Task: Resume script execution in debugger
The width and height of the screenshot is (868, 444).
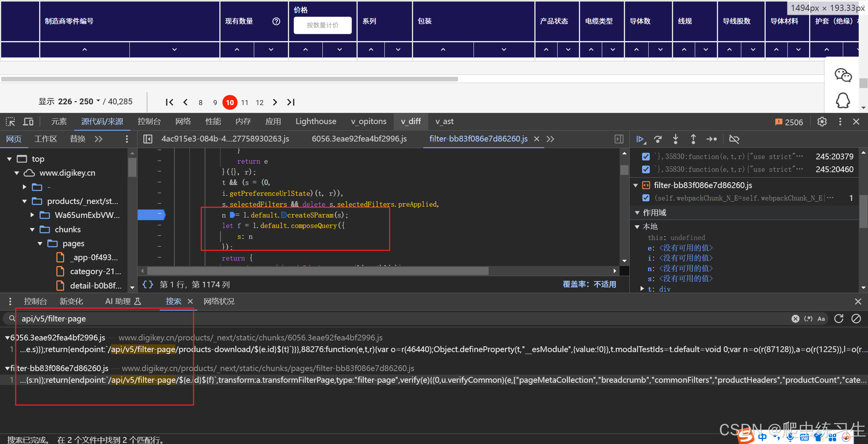Action: tap(640, 139)
